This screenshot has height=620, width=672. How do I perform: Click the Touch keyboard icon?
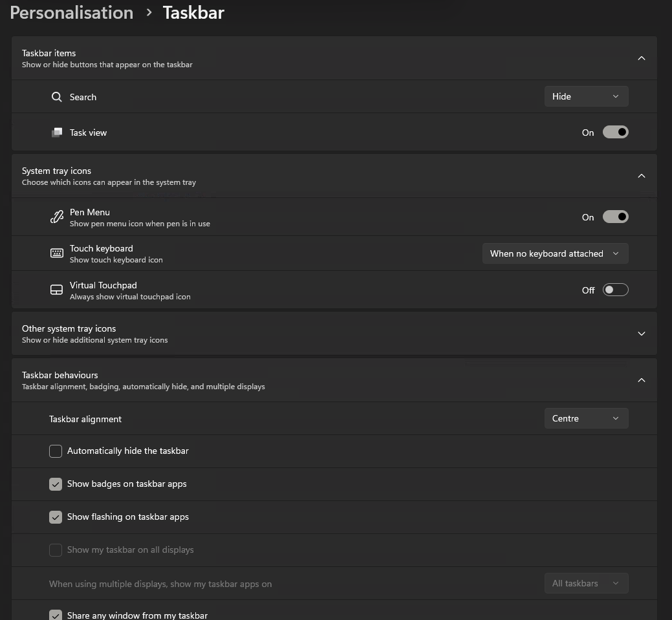click(57, 253)
